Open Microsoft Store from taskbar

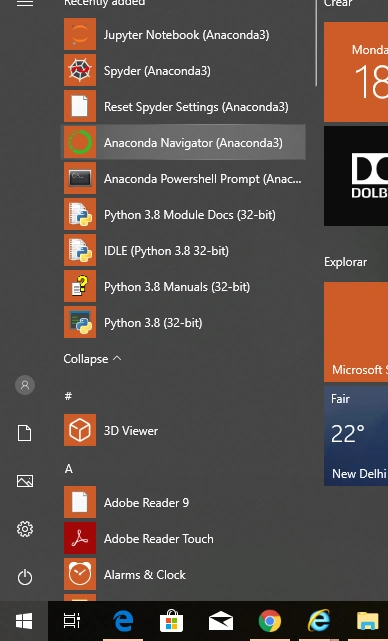tap(172, 621)
